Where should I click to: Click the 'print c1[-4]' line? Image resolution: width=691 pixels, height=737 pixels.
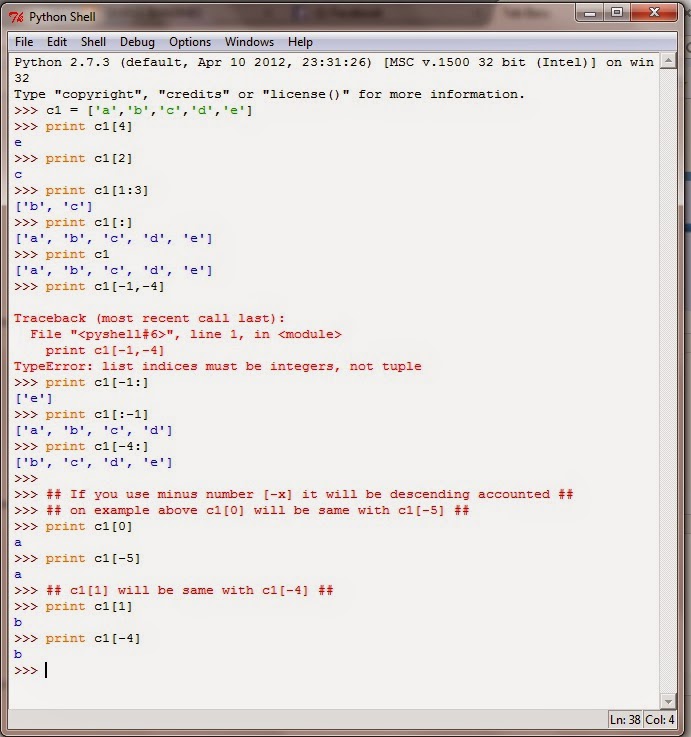(93, 638)
